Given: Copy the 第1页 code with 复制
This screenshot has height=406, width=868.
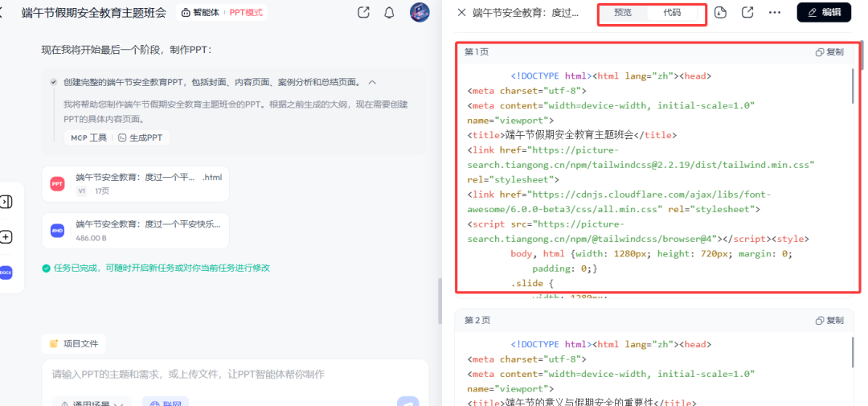Looking at the screenshot, I should [829, 52].
